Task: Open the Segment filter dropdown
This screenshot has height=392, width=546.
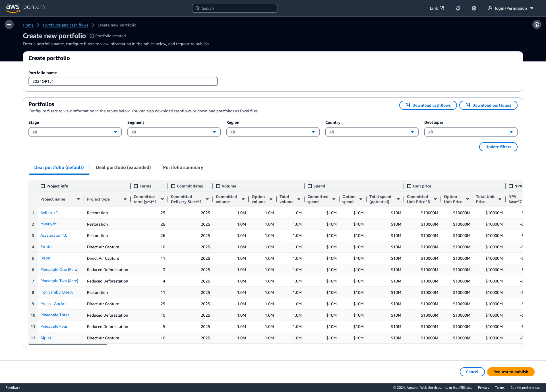Action: point(174,132)
